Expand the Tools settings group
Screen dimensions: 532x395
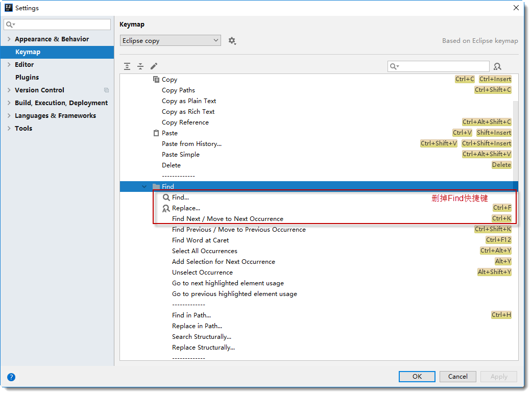coord(9,129)
